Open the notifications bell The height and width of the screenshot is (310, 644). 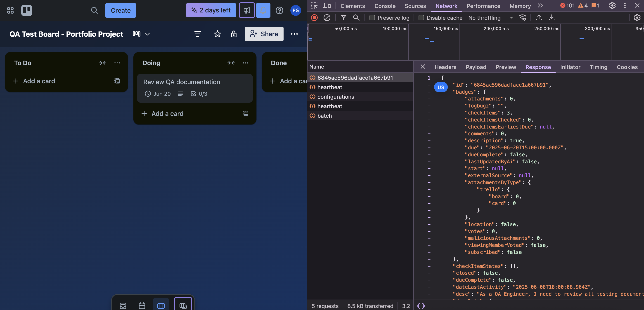point(263,10)
